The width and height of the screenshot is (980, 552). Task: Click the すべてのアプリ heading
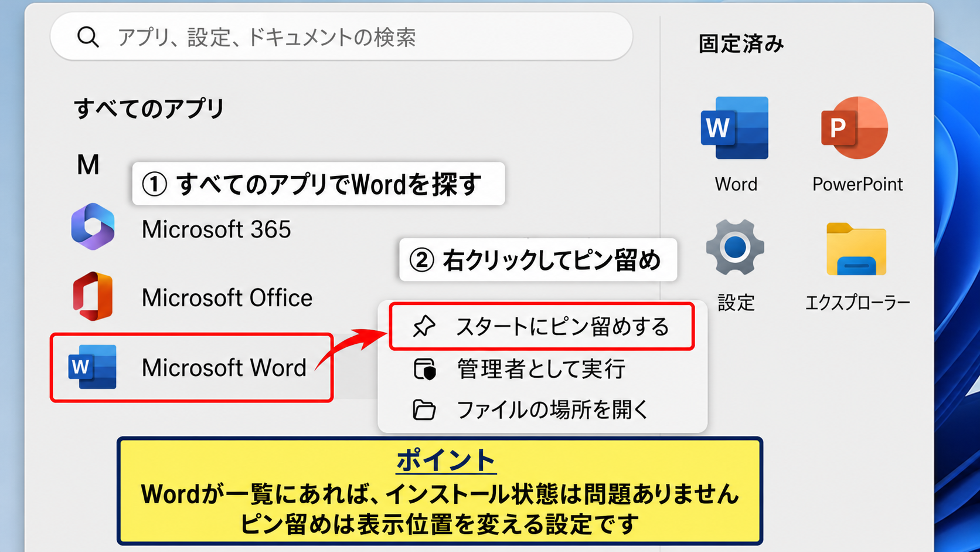149,109
